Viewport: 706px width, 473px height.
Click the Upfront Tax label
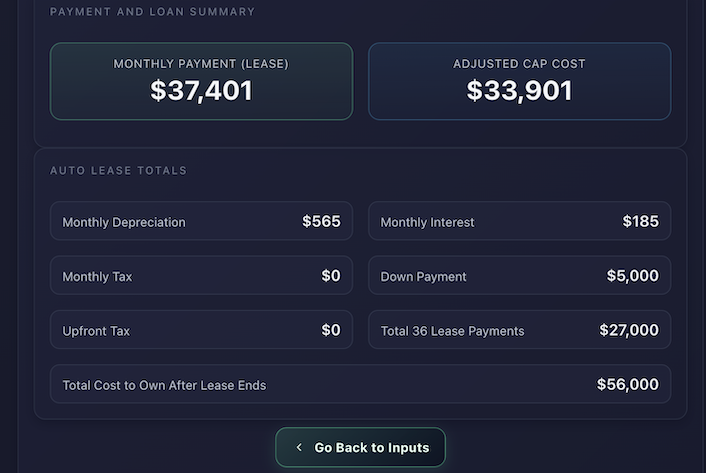[x=96, y=331]
